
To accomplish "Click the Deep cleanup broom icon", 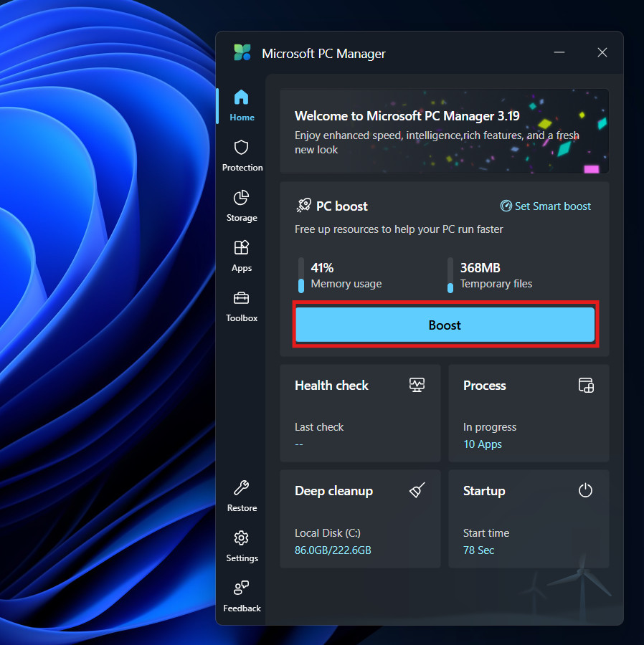I will click(x=417, y=490).
